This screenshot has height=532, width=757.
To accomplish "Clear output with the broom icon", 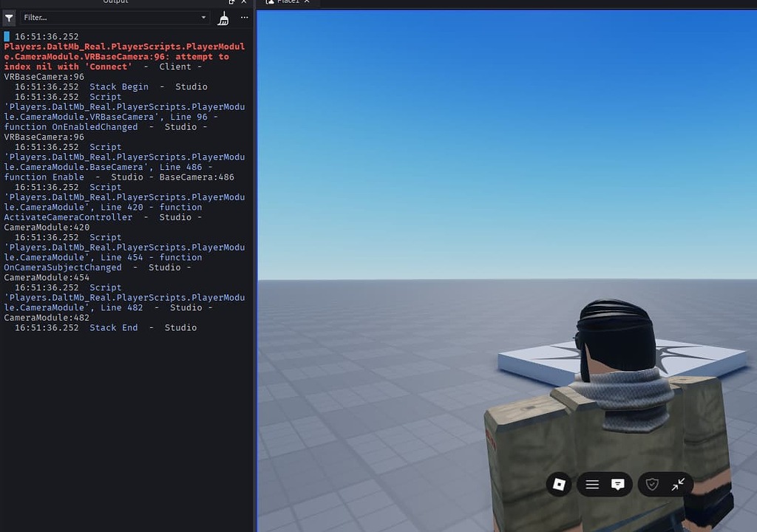I will click(223, 18).
